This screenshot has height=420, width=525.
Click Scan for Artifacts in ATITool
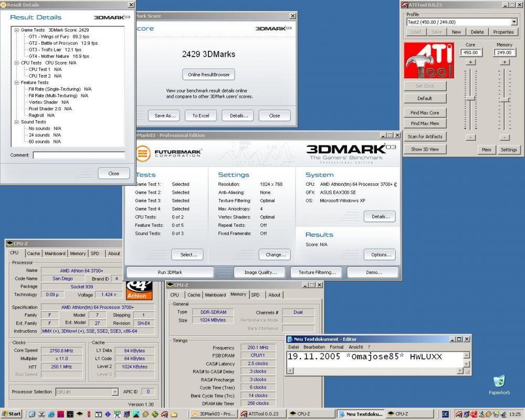coord(425,136)
